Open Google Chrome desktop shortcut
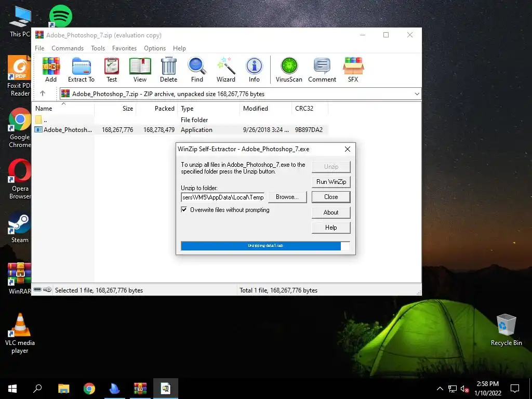The height and width of the screenshot is (399, 532). 20,128
